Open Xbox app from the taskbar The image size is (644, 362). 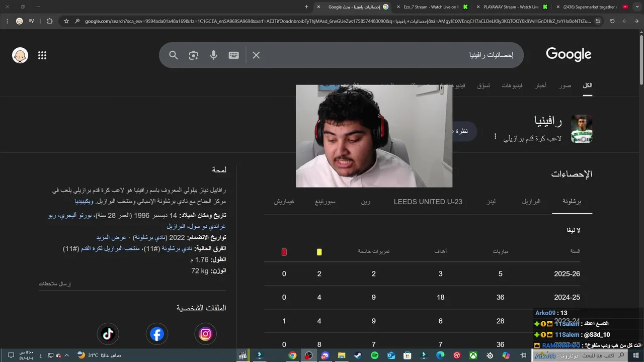(x=473, y=355)
